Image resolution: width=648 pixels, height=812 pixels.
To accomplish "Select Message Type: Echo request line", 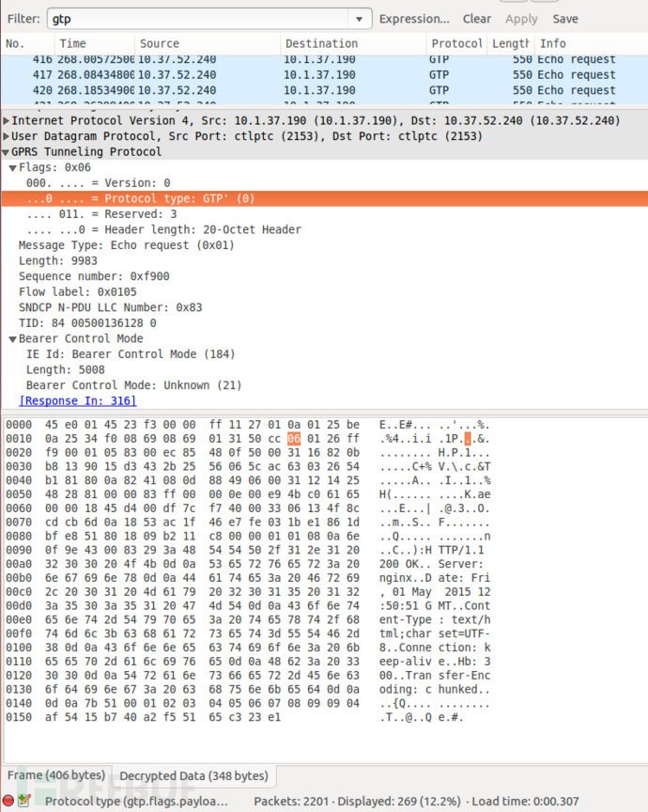I will [126, 245].
